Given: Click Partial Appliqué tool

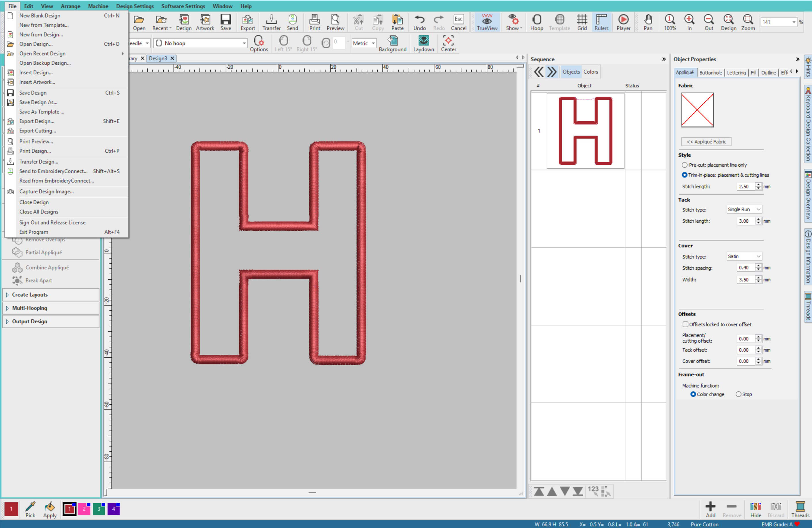Looking at the screenshot, I should point(37,252).
